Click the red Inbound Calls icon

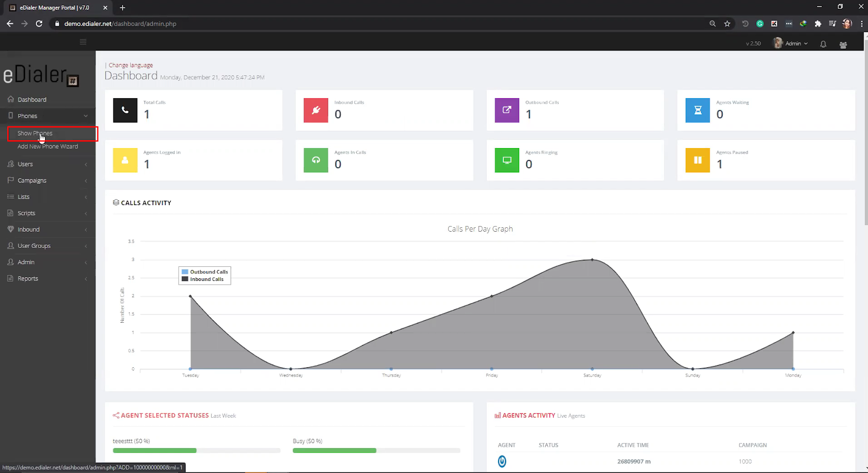[x=316, y=110]
